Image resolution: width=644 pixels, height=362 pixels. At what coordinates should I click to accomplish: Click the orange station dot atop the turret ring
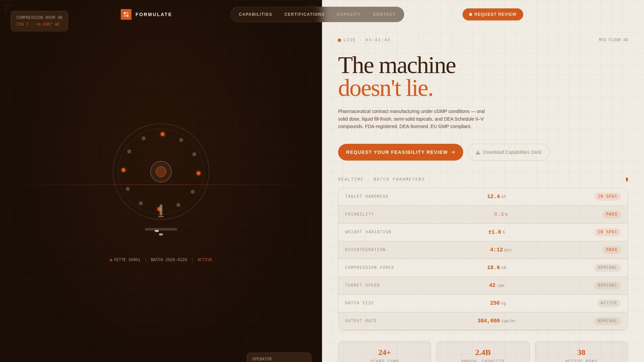163,134
